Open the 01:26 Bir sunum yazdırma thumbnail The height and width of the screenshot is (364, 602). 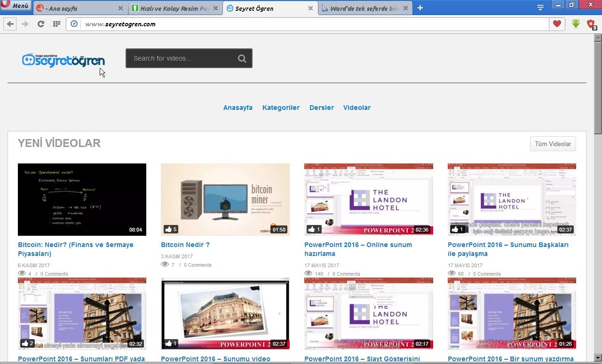[512, 313]
